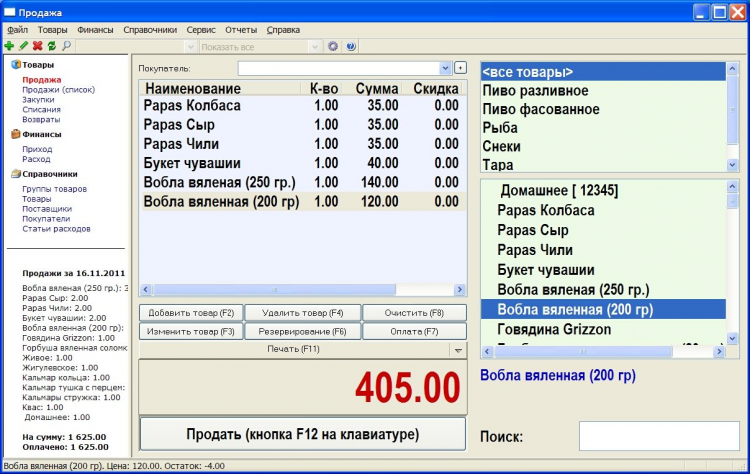750x474 pixels.
Task: Click right arrow of receipt table scrollbar
Action: tap(460, 289)
